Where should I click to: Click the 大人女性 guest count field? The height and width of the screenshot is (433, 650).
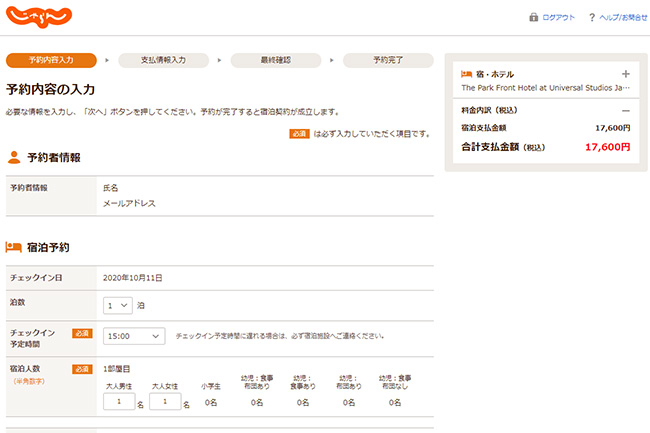tap(165, 402)
